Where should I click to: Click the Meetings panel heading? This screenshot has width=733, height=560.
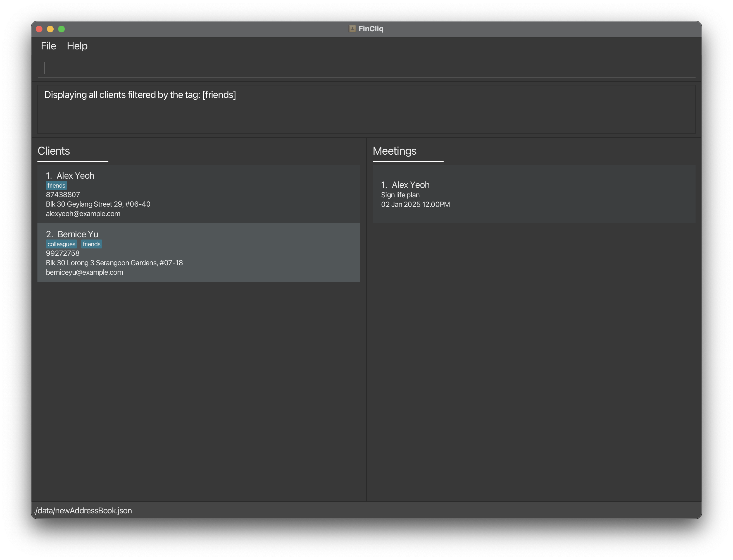[394, 151]
